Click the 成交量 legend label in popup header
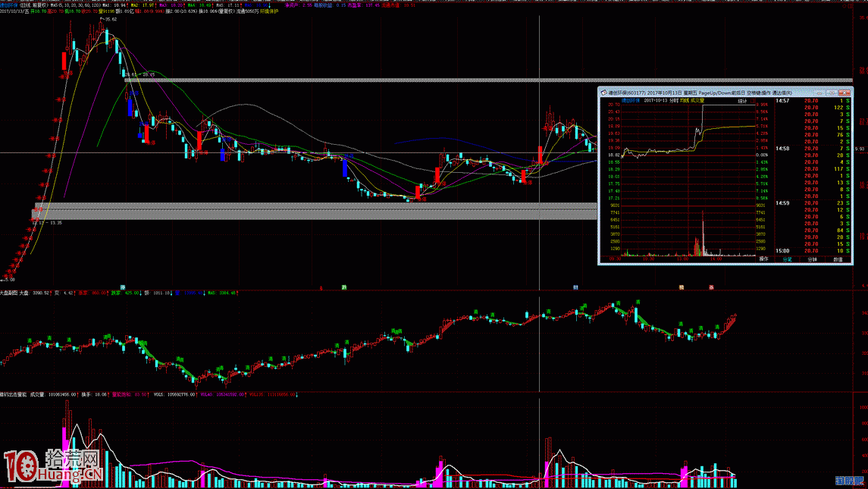868x489 pixels. 697,101
